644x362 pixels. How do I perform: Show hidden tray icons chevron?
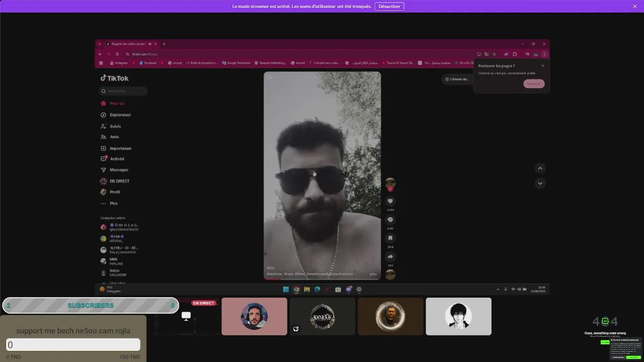[498, 290]
